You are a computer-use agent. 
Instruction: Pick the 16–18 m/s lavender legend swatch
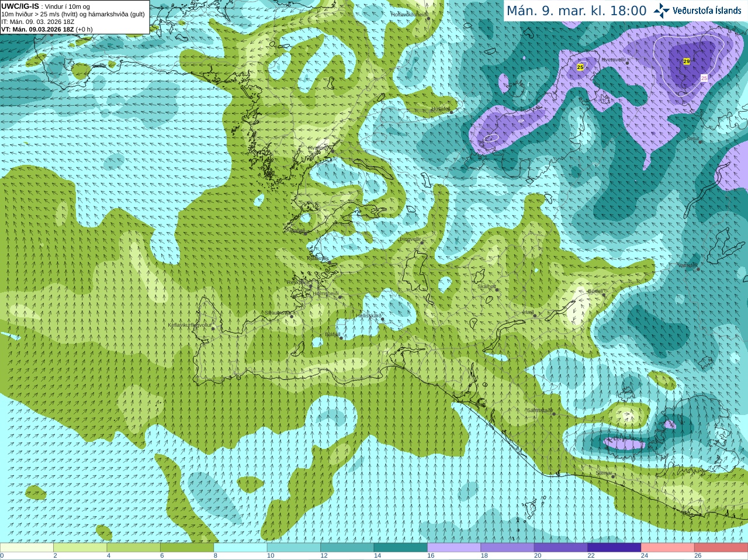[454, 548]
